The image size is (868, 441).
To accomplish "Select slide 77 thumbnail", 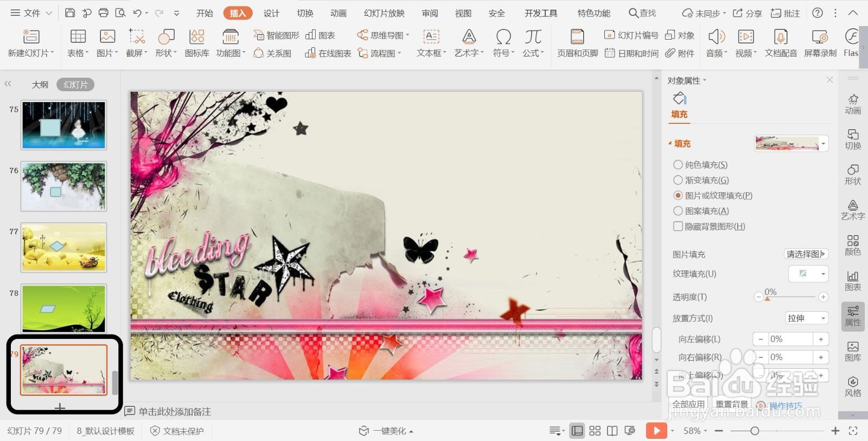I will click(64, 248).
